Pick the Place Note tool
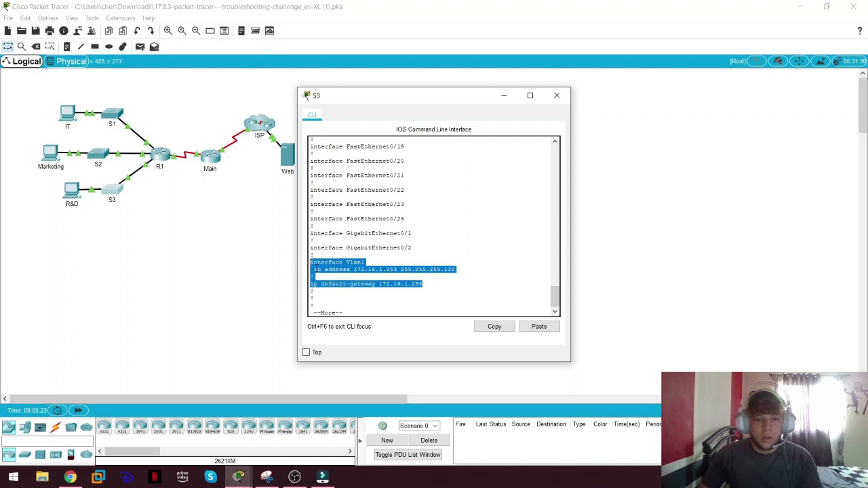Image resolution: width=868 pixels, height=488 pixels. point(66,47)
